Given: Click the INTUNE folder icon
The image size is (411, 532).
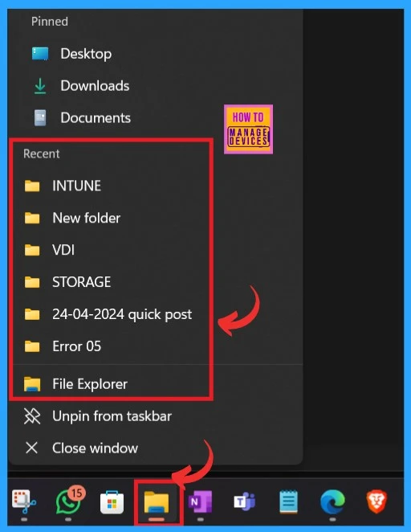Looking at the screenshot, I should (32, 186).
